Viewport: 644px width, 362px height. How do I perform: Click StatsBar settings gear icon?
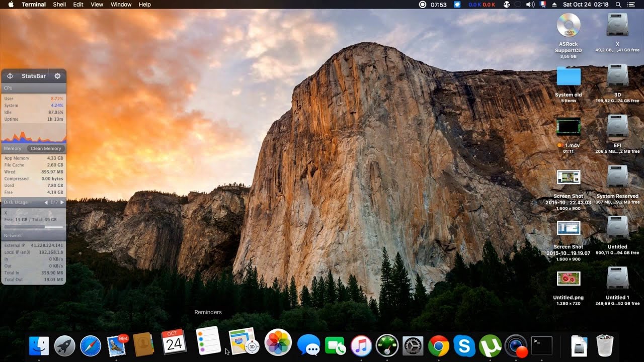[57, 76]
